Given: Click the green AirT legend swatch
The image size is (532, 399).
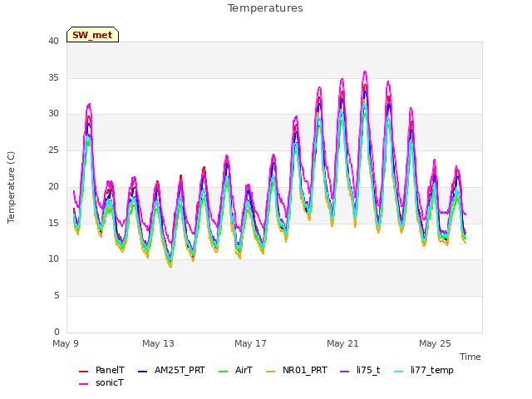Looking at the screenshot, I should (224, 372).
